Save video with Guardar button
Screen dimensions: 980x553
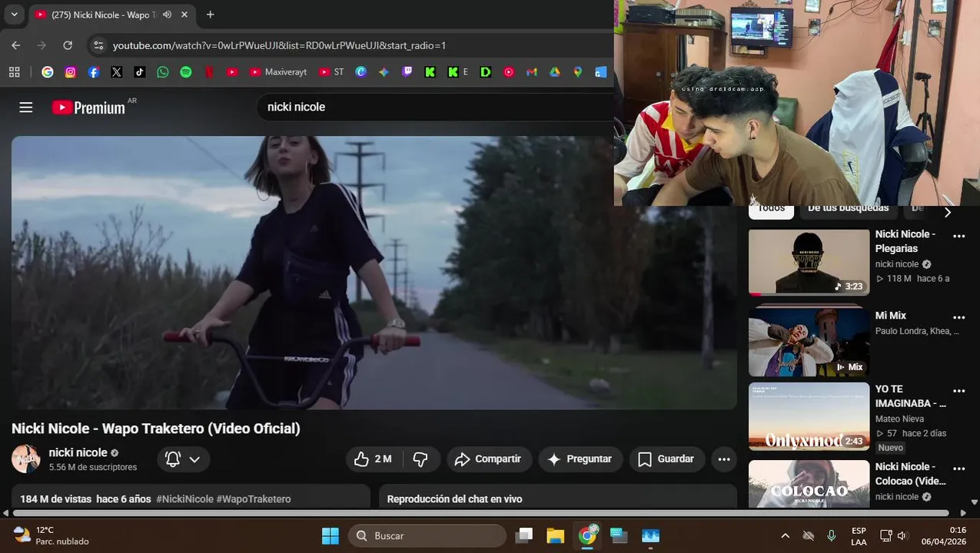666,459
